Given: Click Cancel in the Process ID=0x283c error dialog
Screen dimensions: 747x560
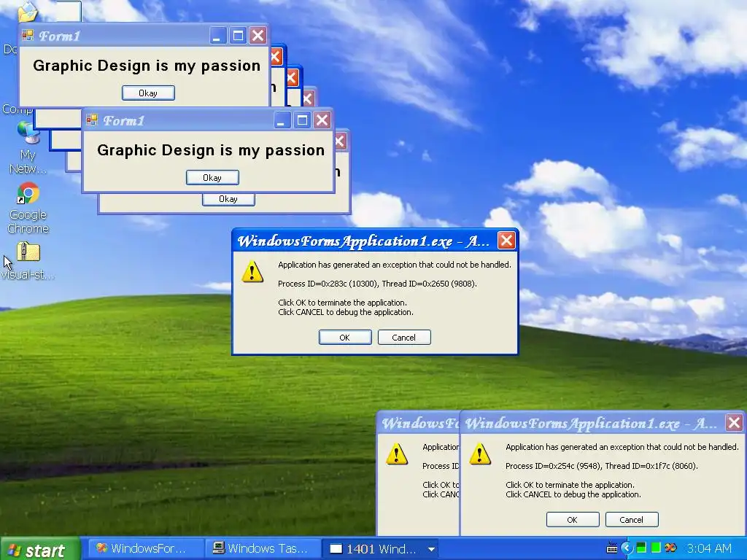Looking at the screenshot, I should (404, 337).
